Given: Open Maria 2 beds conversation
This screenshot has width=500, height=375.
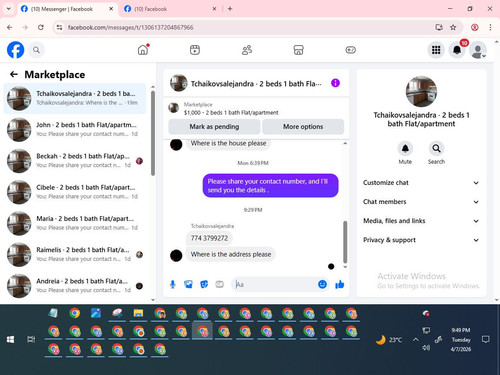Looking at the screenshot, I should (75, 223).
